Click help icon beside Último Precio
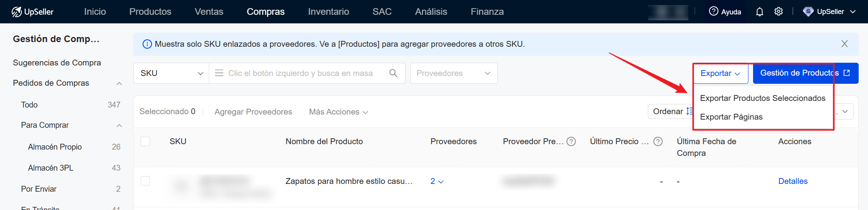The width and height of the screenshot is (868, 210). (658, 141)
